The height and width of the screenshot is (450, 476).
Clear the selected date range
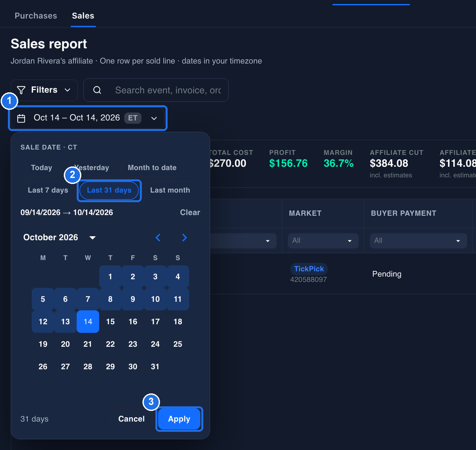pos(190,213)
